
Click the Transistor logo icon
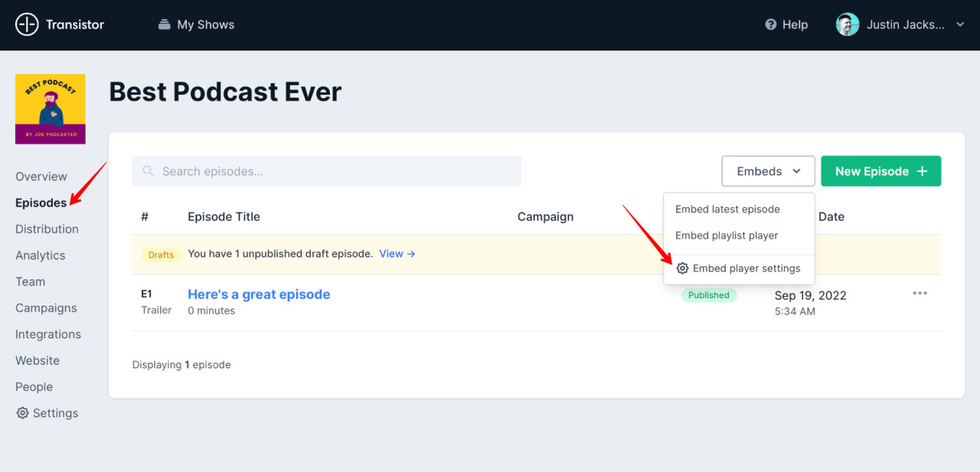tap(27, 24)
